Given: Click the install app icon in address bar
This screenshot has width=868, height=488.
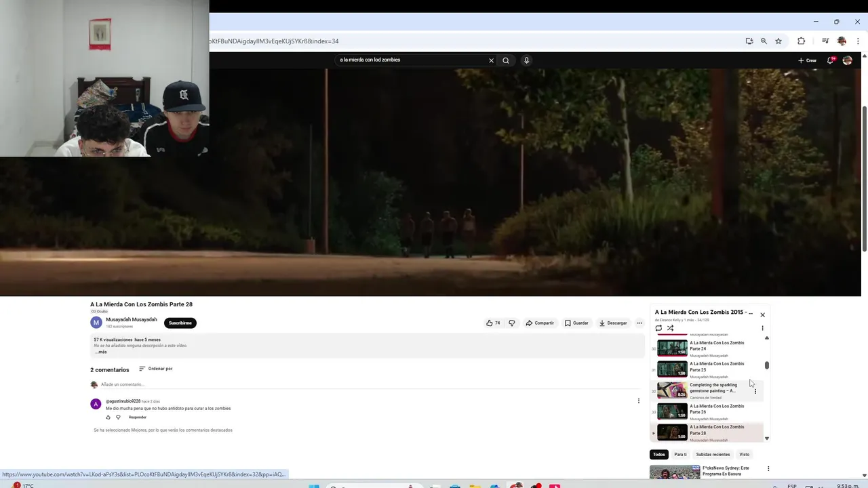Looking at the screenshot, I should (x=749, y=41).
